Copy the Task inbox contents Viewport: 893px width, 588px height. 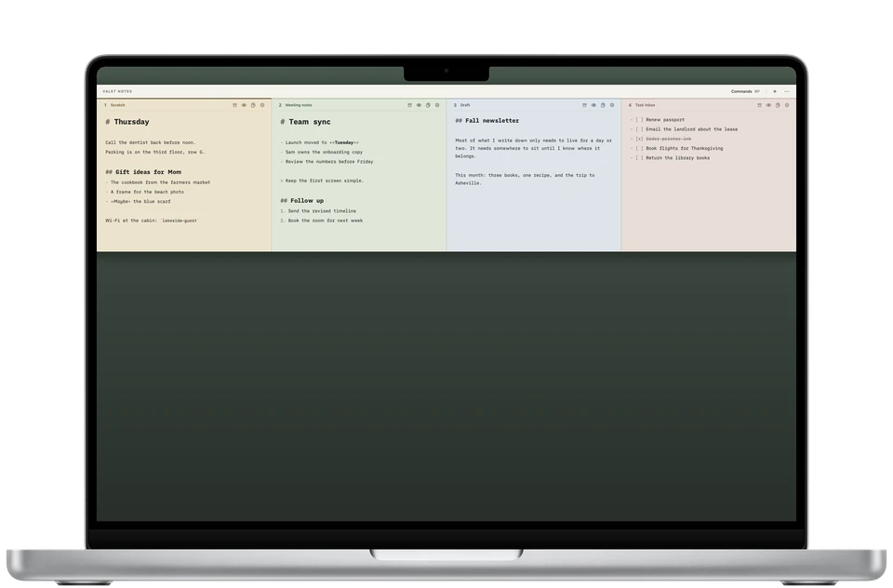click(778, 105)
